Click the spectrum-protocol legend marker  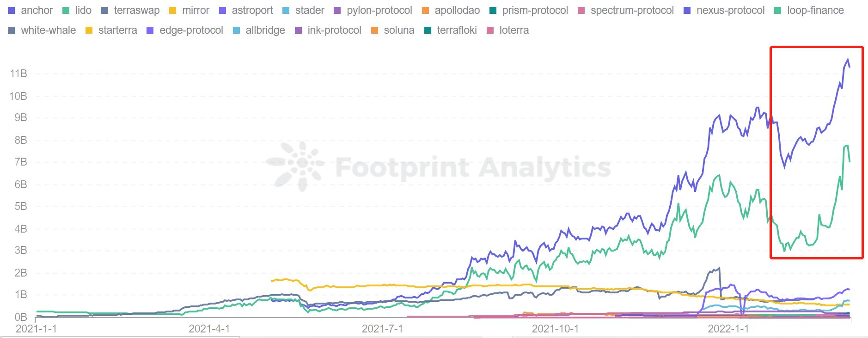(x=581, y=11)
